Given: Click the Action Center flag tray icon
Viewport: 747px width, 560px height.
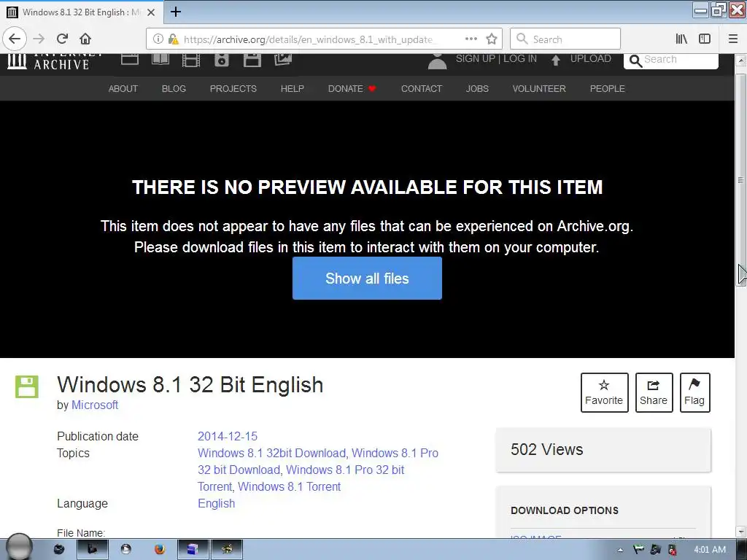Looking at the screenshot, I should pos(638,550).
